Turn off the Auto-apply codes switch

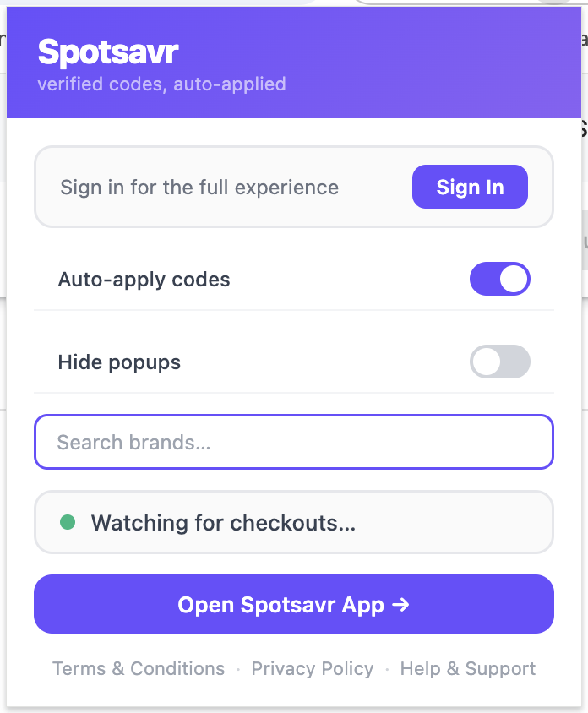pyautogui.click(x=499, y=279)
